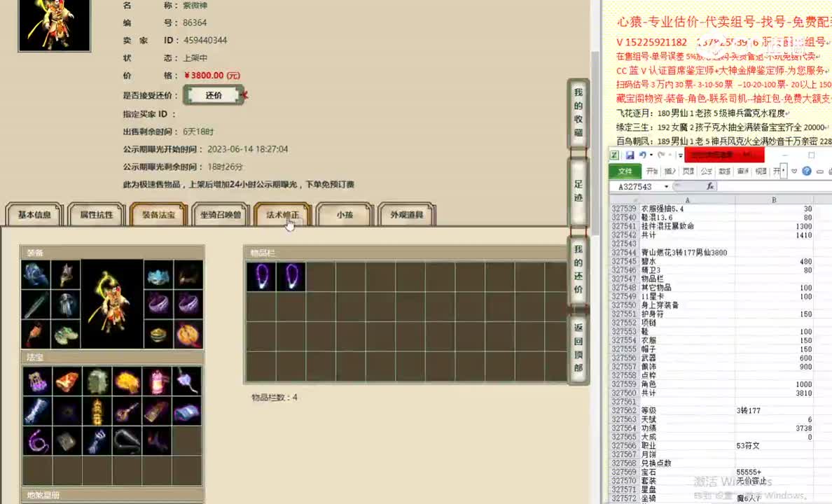Click the cell value 53符文
This screenshot has height=504, width=832.
748,446
